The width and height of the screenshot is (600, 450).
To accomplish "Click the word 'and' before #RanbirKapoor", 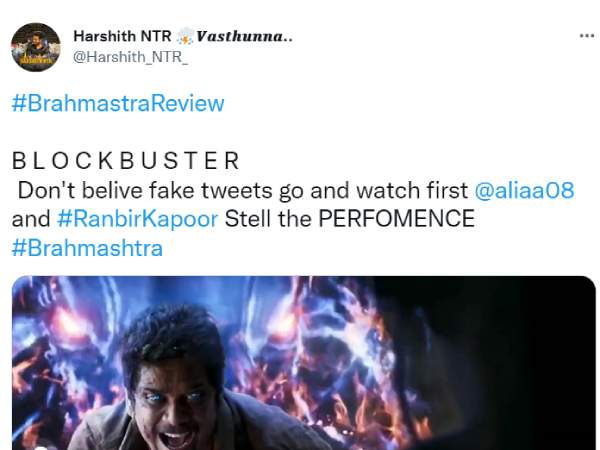I will [31, 219].
